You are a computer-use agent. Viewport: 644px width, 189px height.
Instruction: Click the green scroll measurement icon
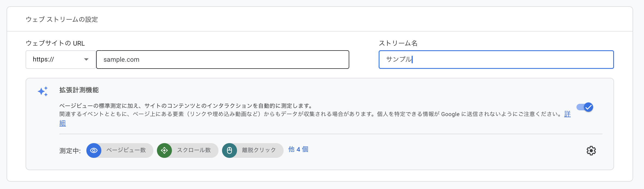(165, 150)
